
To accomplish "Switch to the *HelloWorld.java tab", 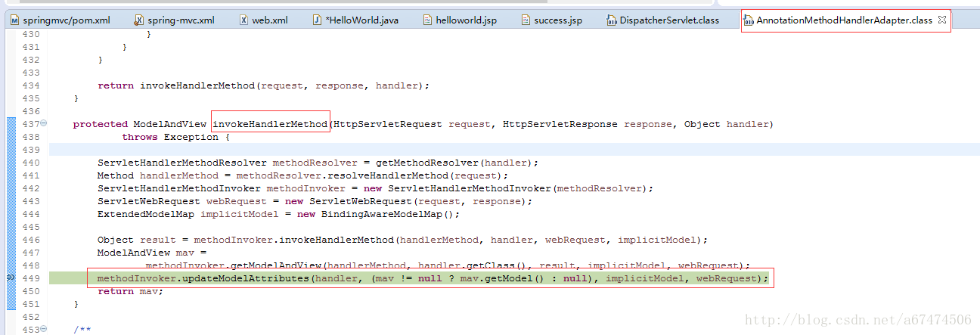I will [x=355, y=20].
